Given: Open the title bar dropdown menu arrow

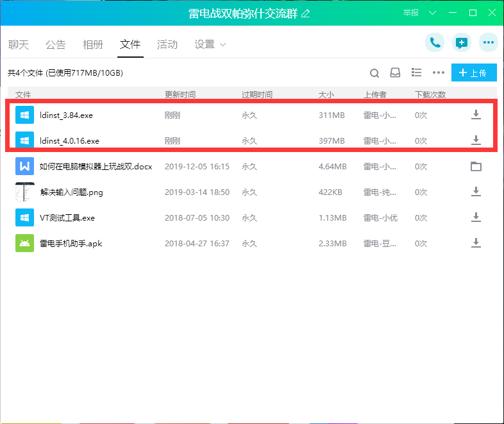Looking at the screenshot, I should (432, 13).
